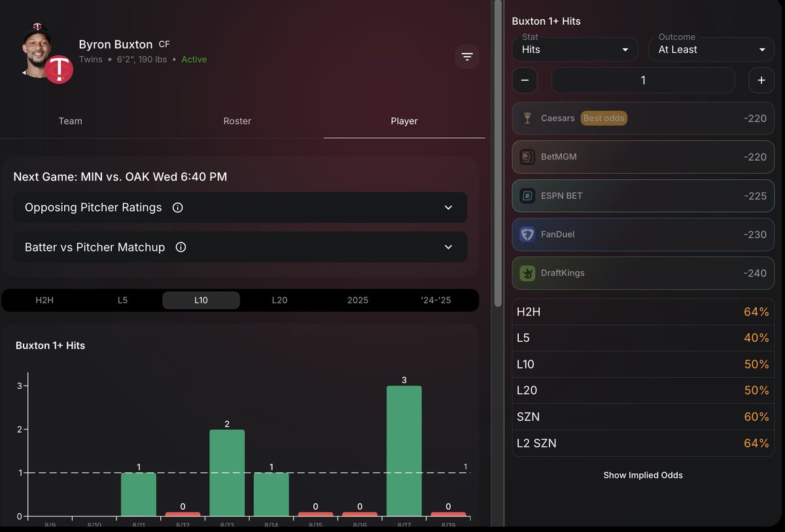Click the L5 40% hit rate row

[x=643, y=338]
